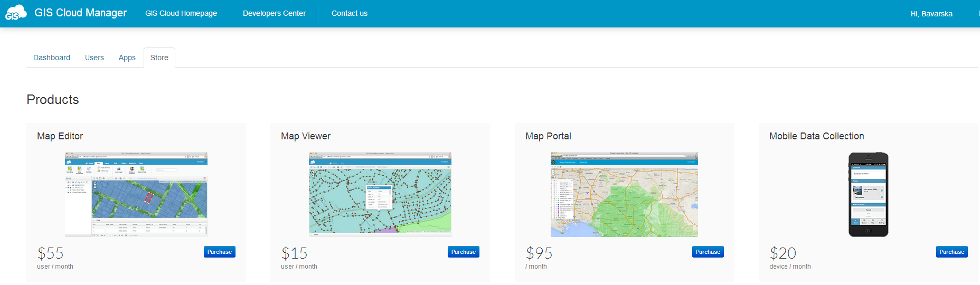Click the Mobile Data Collection phone image

[x=868, y=194]
